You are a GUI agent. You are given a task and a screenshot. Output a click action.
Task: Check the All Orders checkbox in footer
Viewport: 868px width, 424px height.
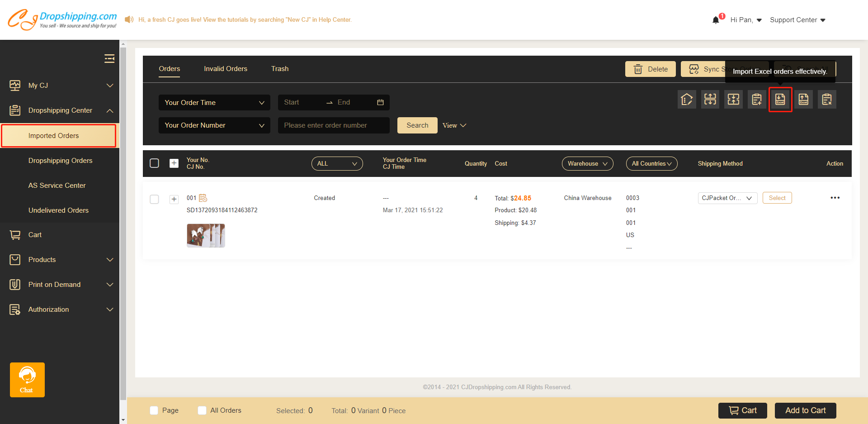click(202, 410)
